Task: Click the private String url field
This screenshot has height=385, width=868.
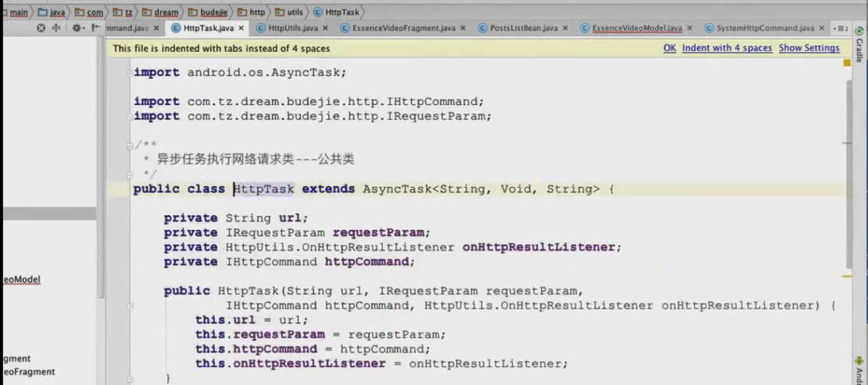Action: click(236, 218)
